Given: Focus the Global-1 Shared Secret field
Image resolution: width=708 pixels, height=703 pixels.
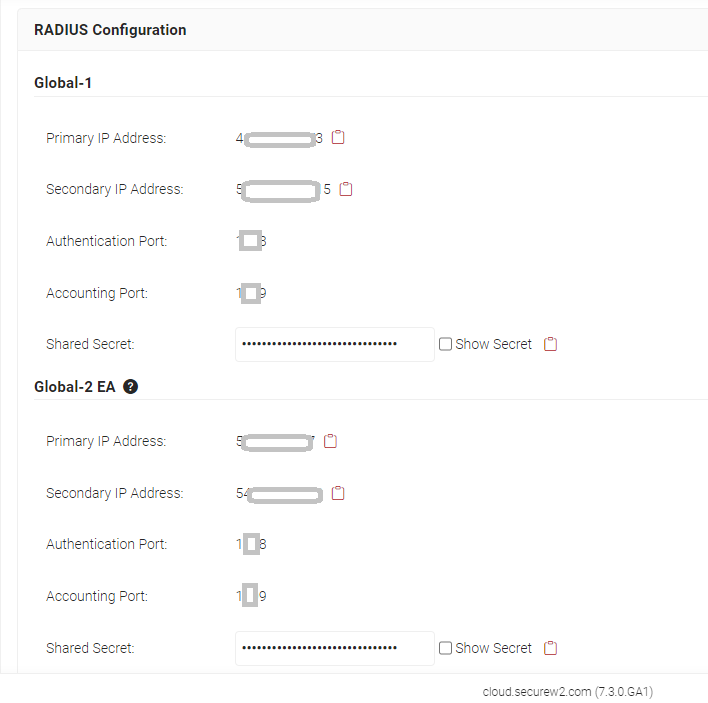Looking at the screenshot, I should (x=334, y=344).
